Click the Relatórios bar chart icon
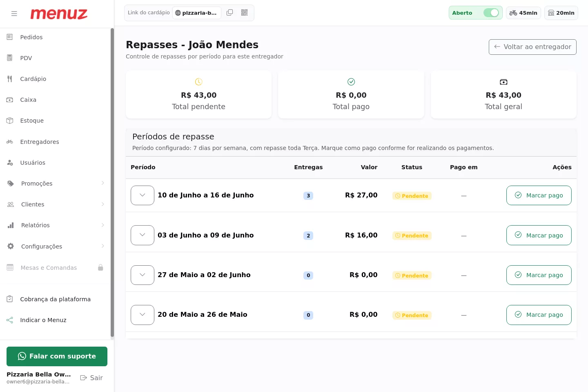Image resolution: width=588 pixels, height=392 pixels. (x=11, y=225)
